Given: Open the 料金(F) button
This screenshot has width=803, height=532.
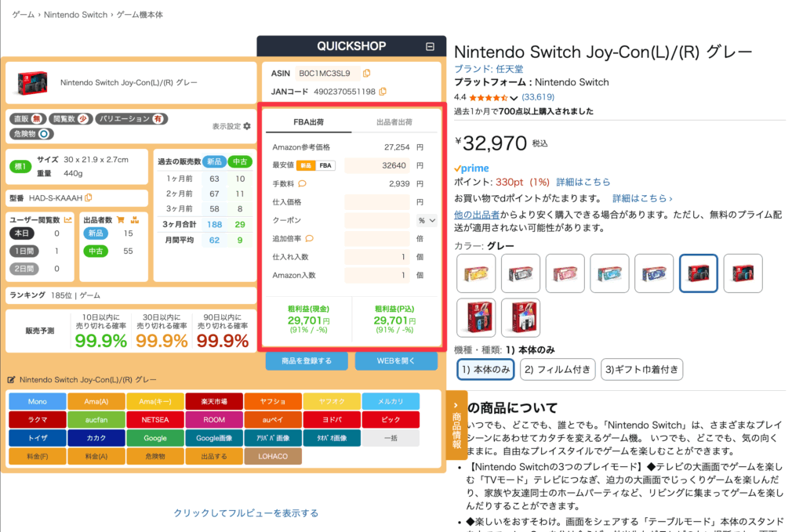Looking at the screenshot, I should pos(38,456).
